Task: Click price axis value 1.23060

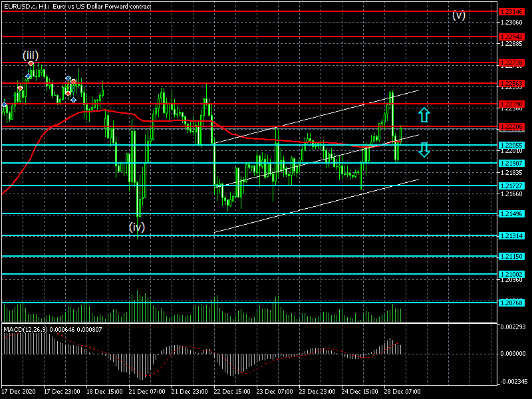Action: [511, 23]
